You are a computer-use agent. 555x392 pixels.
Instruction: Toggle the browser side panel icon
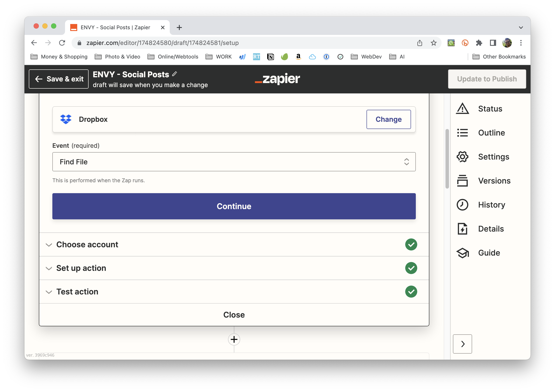coord(493,43)
